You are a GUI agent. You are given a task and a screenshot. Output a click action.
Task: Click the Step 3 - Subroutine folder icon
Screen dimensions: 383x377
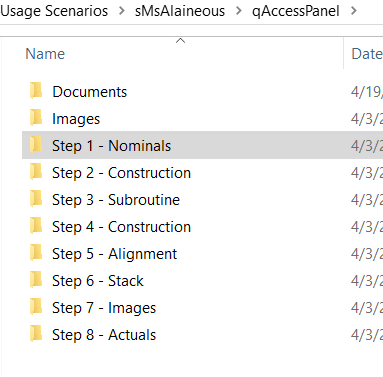click(x=36, y=199)
